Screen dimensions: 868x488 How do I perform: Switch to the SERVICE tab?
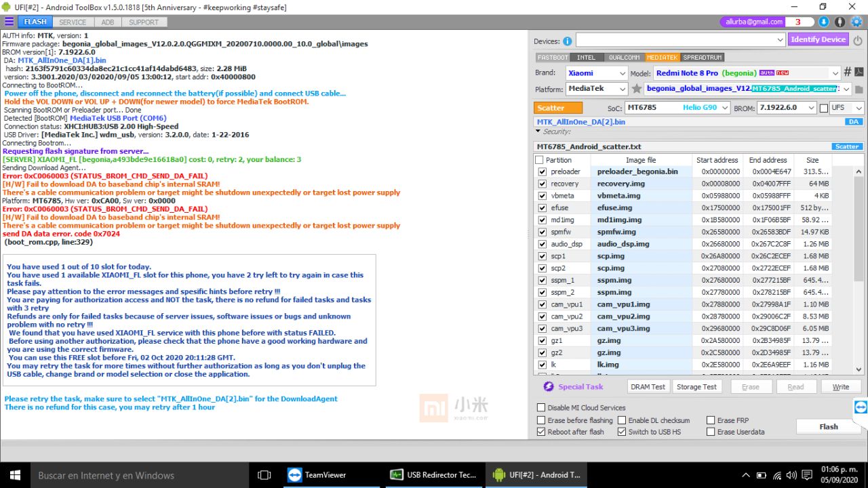73,22
